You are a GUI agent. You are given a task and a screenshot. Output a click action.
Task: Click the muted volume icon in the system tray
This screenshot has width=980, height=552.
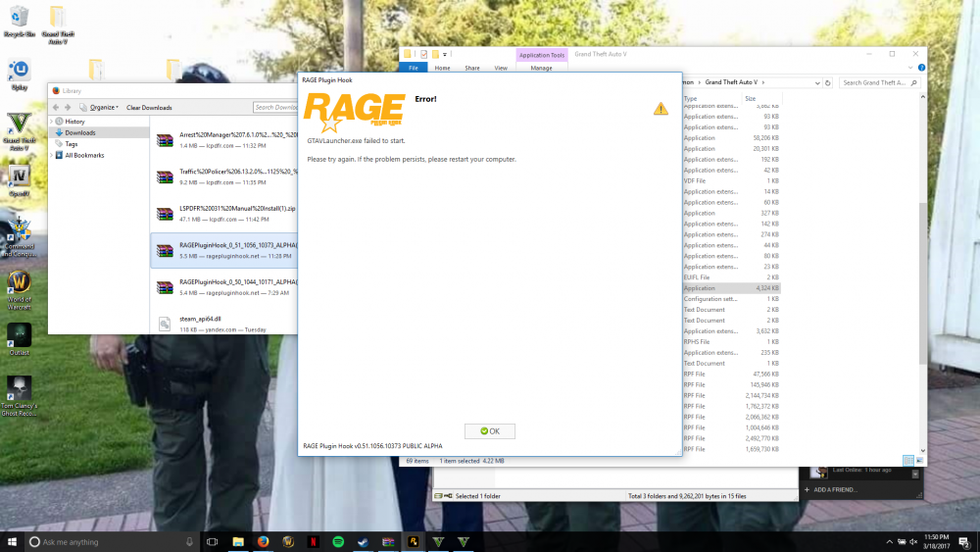point(913,541)
